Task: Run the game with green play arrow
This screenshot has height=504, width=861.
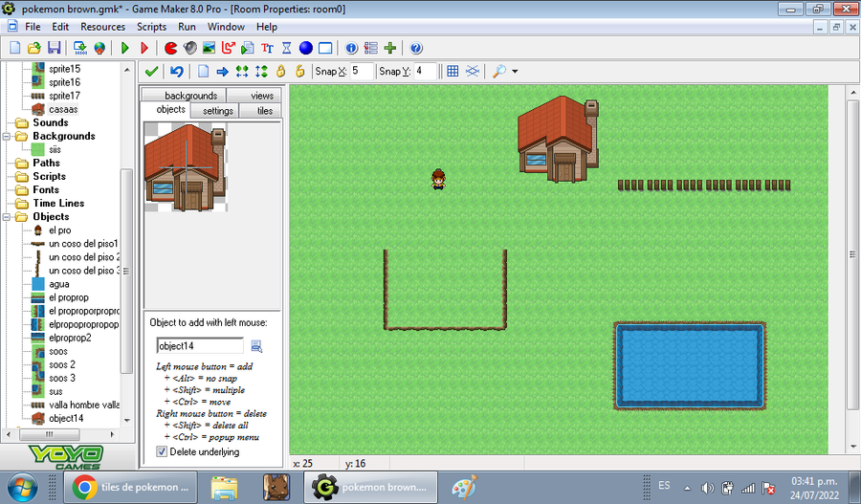Action: point(125,49)
